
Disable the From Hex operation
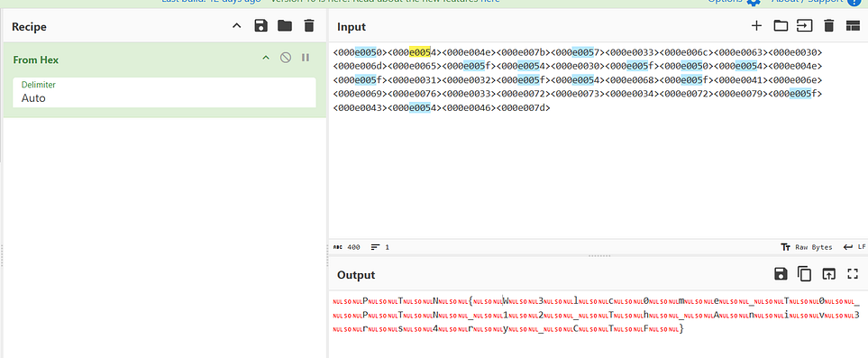coord(286,57)
